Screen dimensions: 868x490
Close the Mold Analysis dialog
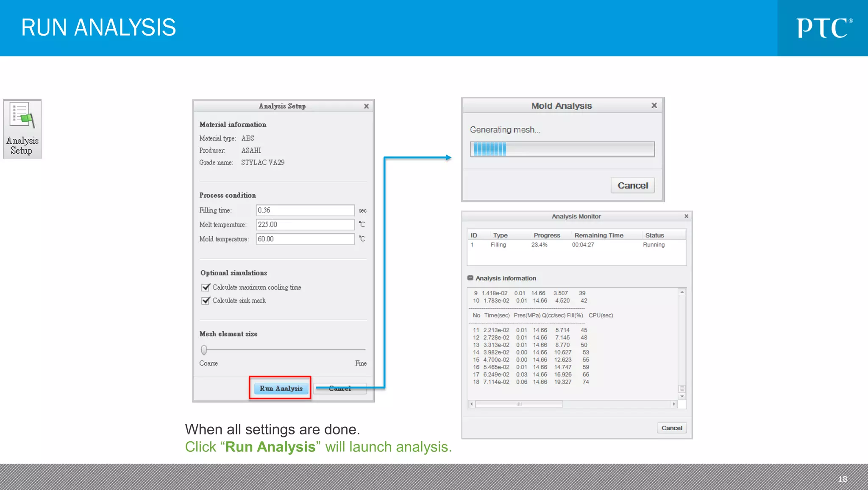[x=654, y=105]
